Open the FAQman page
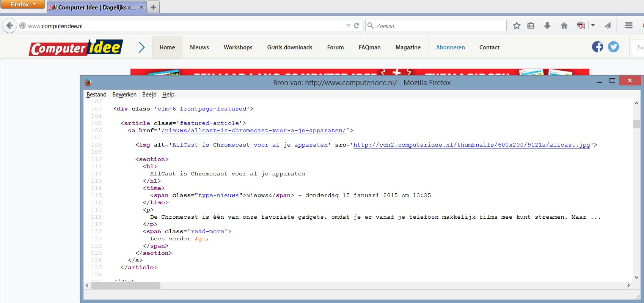Viewport: 644px width, 303px height. 370,47
